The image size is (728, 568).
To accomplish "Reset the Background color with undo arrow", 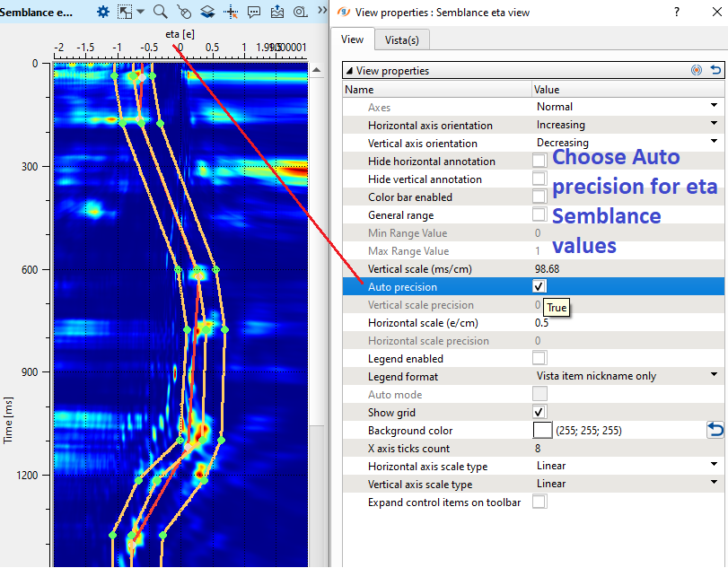I will (715, 431).
